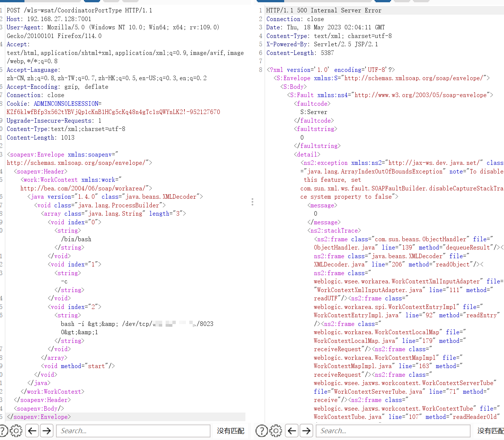Click 'weblogic.wsee.jaxws.workcontext.WorkContextServerTube' text
The width and height of the screenshot is (504, 440).
(404, 383)
